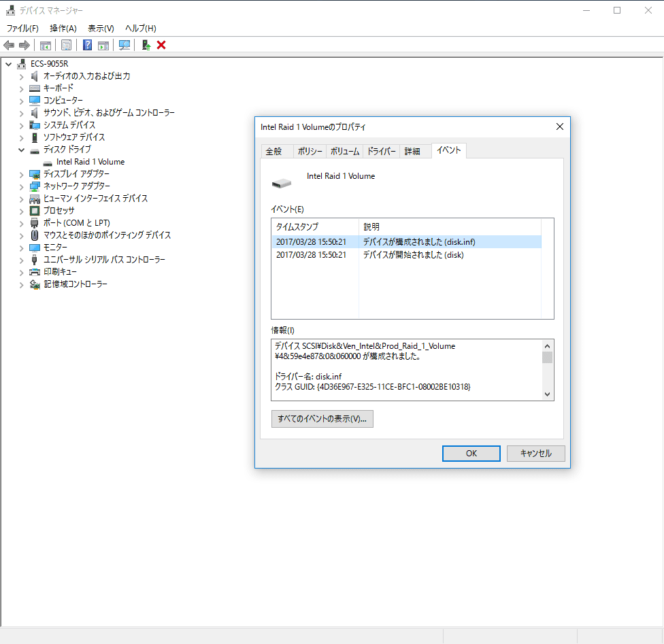Viewport: 664px width, 644px height.
Task: Click the information box scroll down arrow
Action: [x=547, y=394]
